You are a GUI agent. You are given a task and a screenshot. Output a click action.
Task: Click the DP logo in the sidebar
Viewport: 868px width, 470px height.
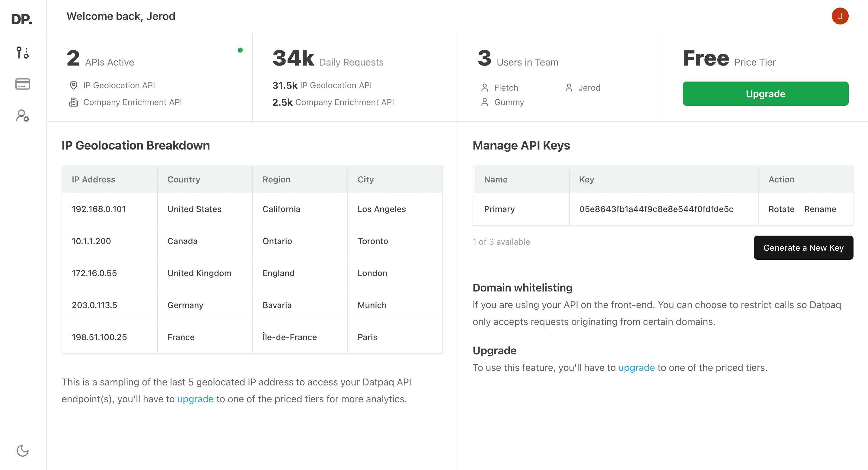point(21,19)
